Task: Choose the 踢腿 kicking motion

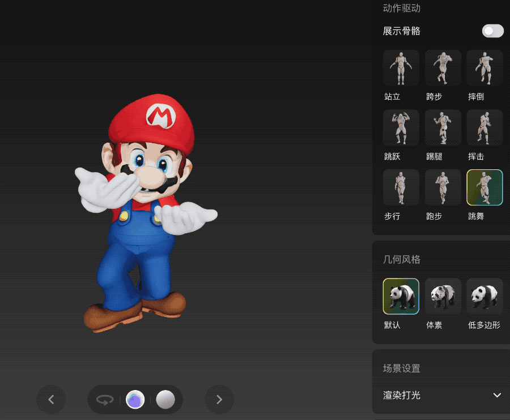Action: pyautogui.click(x=443, y=127)
